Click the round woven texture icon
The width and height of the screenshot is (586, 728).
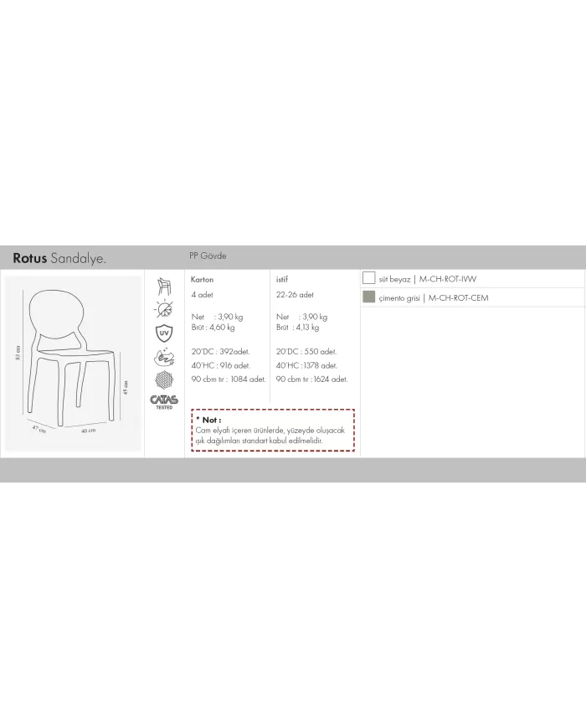coord(164,379)
